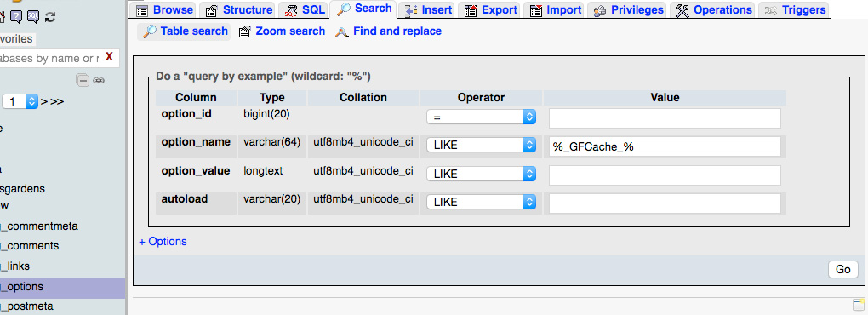
Task: Open the SQL tab
Action: pos(305,9)
